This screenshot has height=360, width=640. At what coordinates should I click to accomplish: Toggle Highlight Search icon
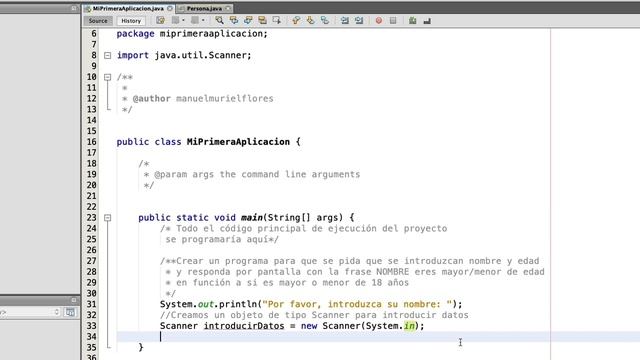[x=262, y=20]
